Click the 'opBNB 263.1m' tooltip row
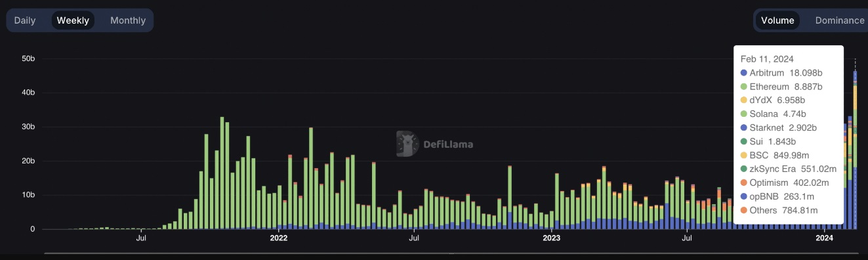 pyautogui.click(x=775, y=196)
